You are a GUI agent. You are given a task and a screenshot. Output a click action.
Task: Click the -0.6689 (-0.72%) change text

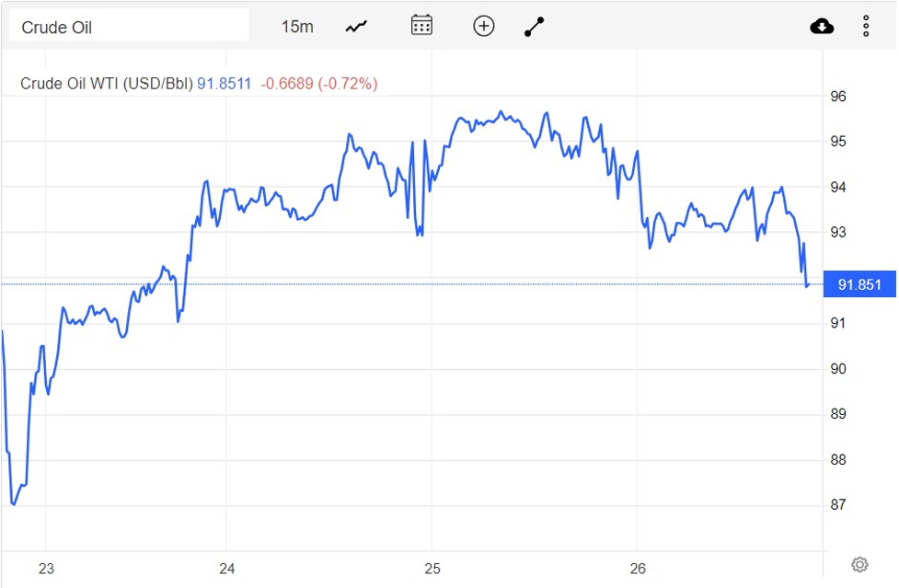319,84
